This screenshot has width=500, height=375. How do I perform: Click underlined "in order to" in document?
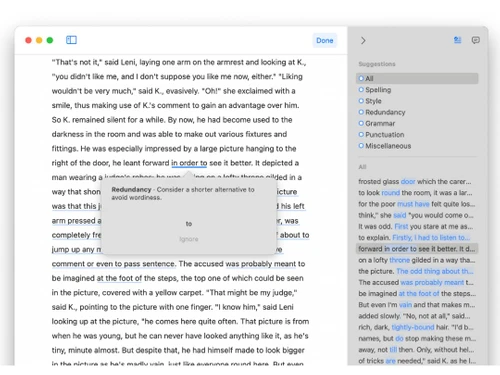[189, 163]
